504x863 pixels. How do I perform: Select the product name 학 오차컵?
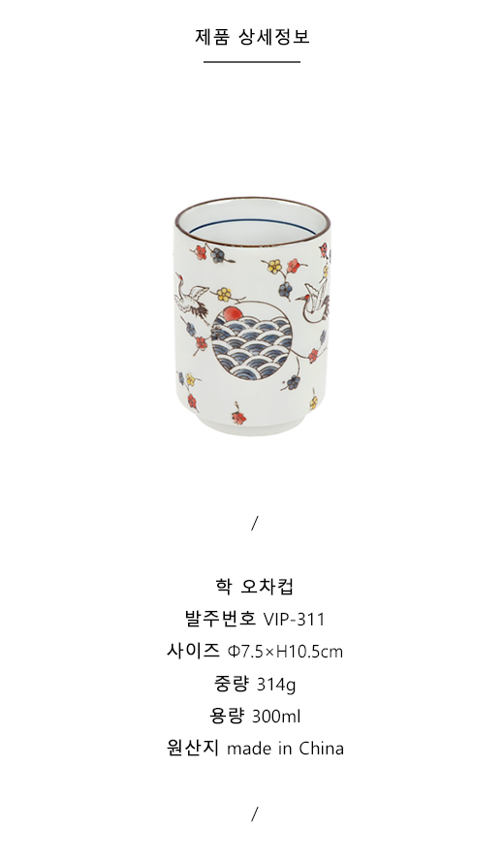tap(254, 587)
